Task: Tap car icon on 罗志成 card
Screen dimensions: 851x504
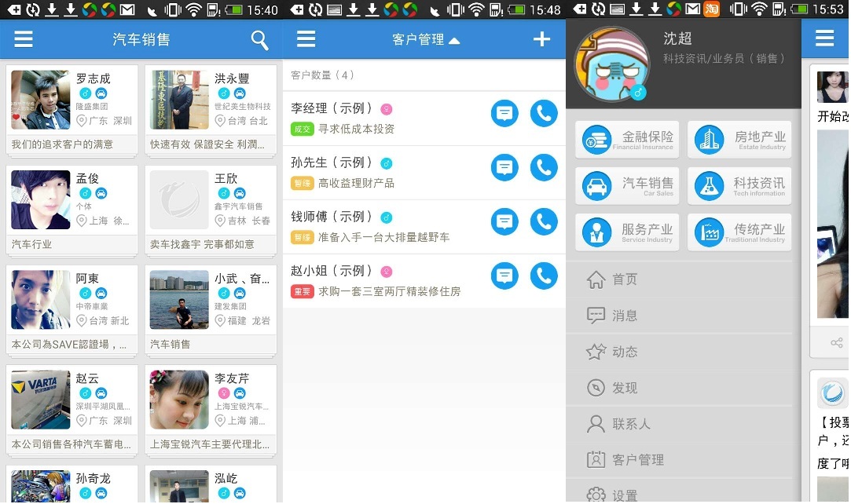Action: (x=101, y=93)
